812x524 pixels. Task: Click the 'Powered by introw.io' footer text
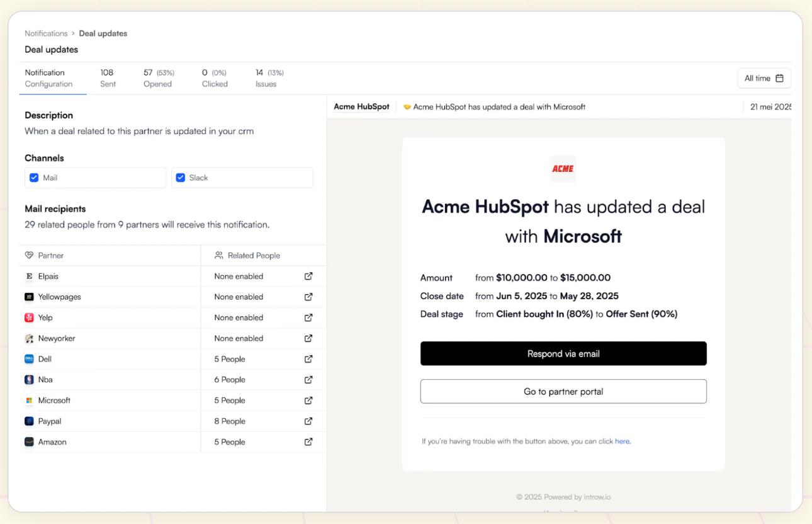coord(577,497)
